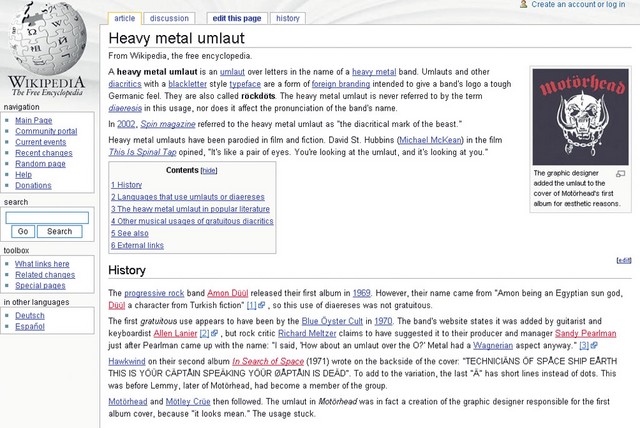
Task: Open the 2002 year link
Action: tap(126, 124)
